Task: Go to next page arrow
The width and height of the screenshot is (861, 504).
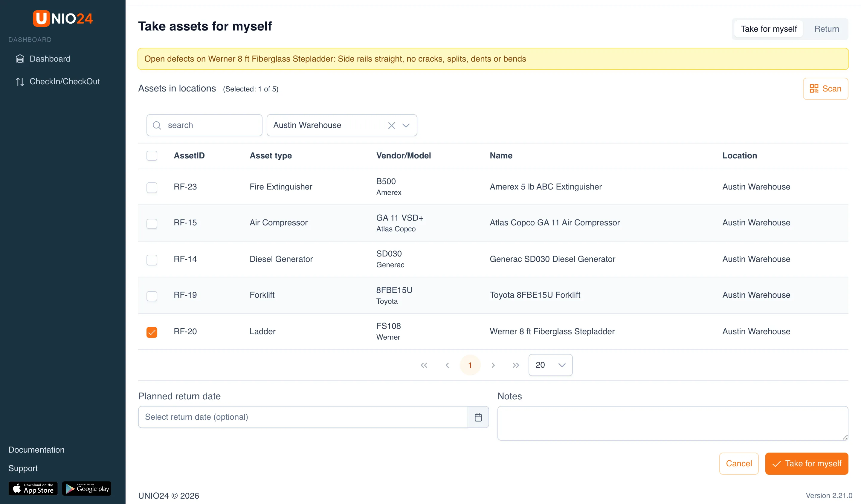Action: click(x=493, y=365)
